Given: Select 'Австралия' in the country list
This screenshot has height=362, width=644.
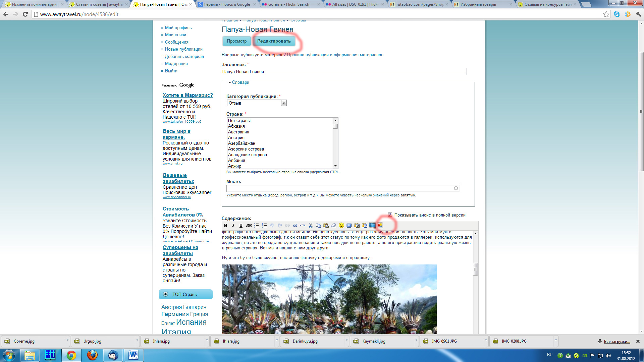Looking at the screenshot, I should 238,132.
